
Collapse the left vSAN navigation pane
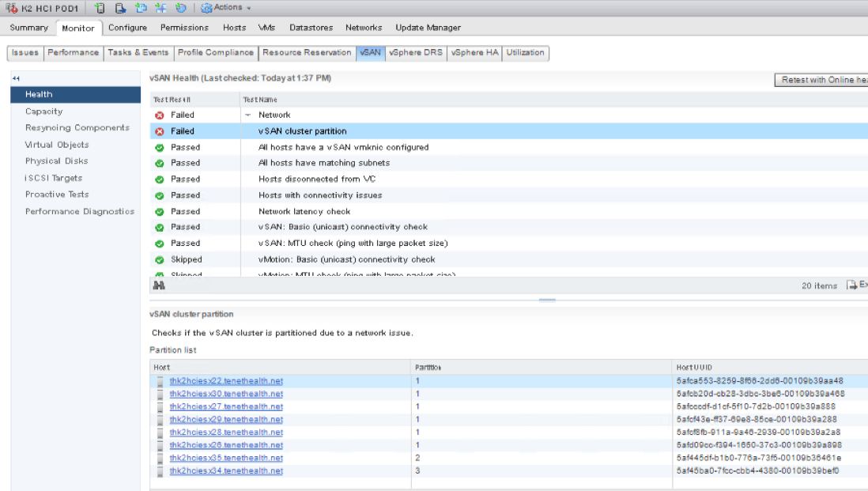16,78
